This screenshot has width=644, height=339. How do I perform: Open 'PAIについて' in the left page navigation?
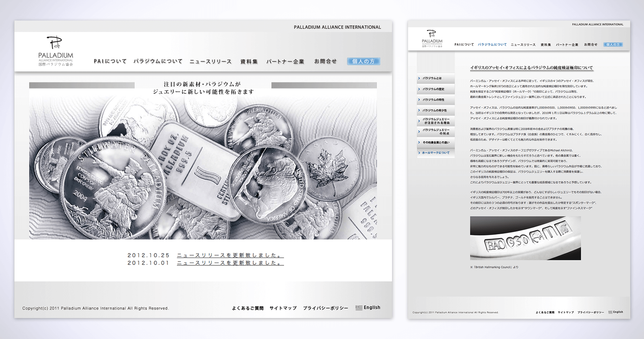coord(110,61)
